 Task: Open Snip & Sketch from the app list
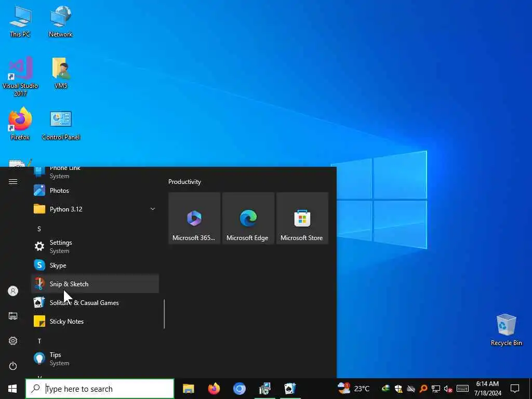tap(95, 284)
